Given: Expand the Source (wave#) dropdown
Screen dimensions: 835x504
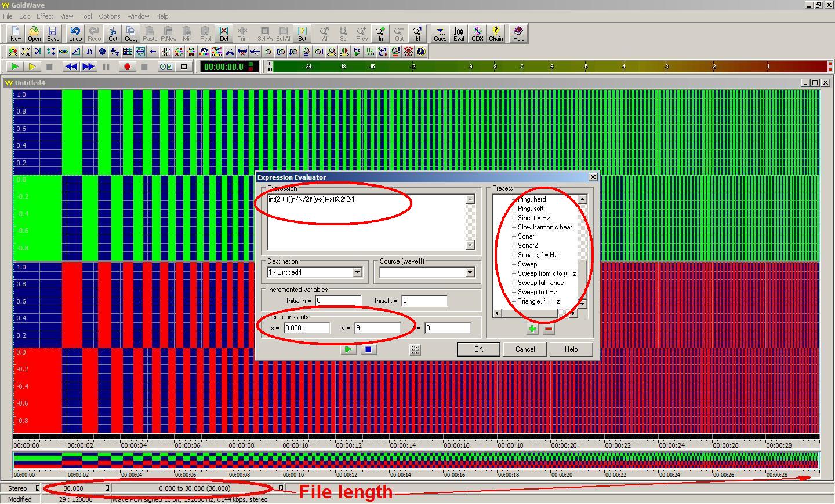Looking at the screenshot, I should click(470, 272).
